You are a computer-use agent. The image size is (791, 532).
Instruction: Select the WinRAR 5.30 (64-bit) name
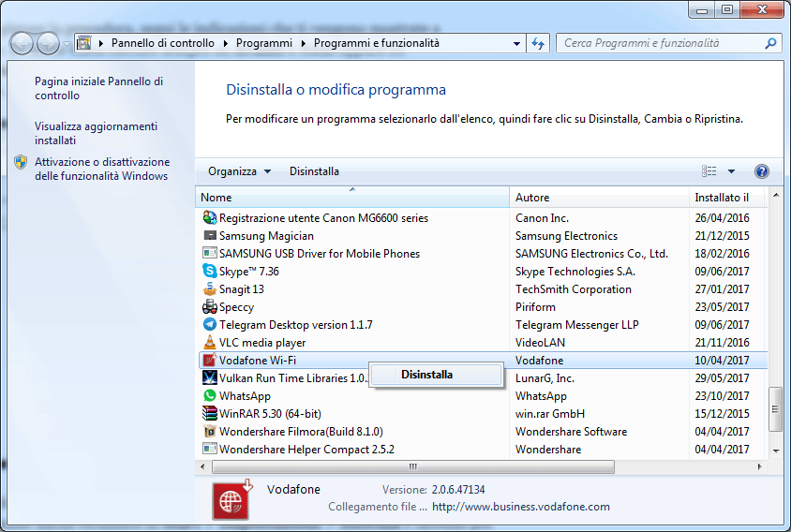[270, 413]
